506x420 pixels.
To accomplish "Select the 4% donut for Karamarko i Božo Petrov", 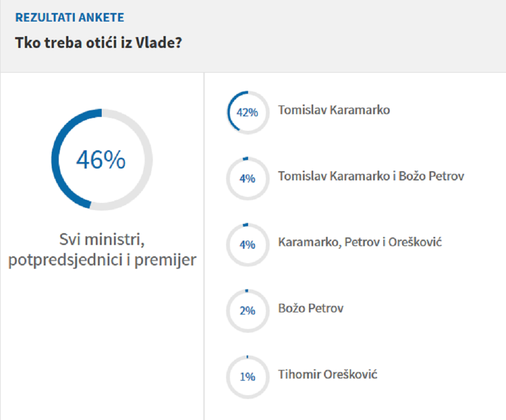I will point(247,179).
